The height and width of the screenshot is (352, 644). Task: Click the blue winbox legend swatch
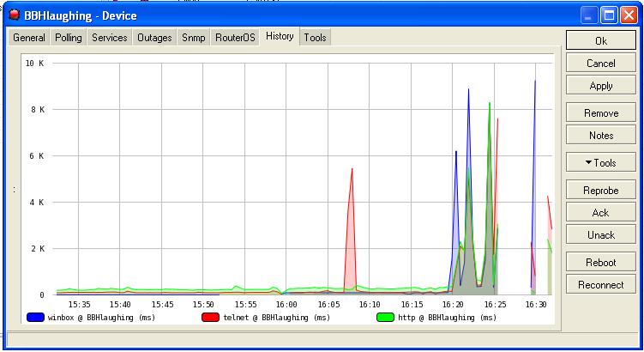click(x=35, y=318)
